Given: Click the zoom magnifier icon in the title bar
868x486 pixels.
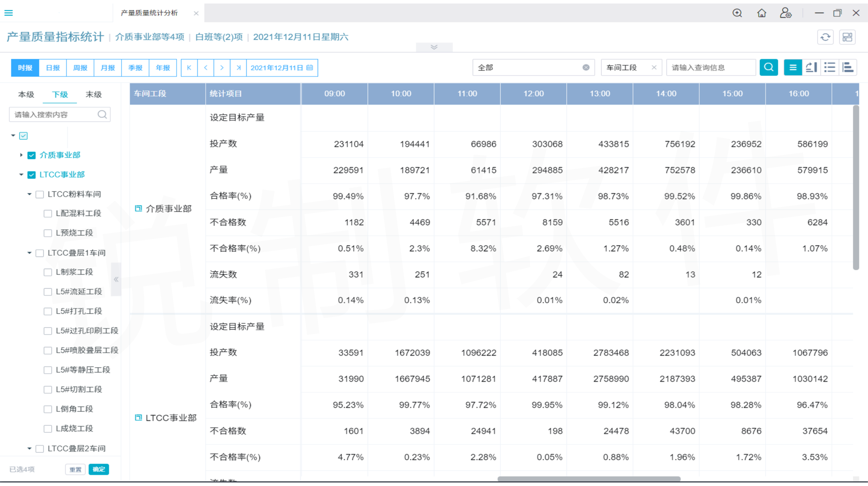Looking at the screenshot, I should tap(737, 13).
